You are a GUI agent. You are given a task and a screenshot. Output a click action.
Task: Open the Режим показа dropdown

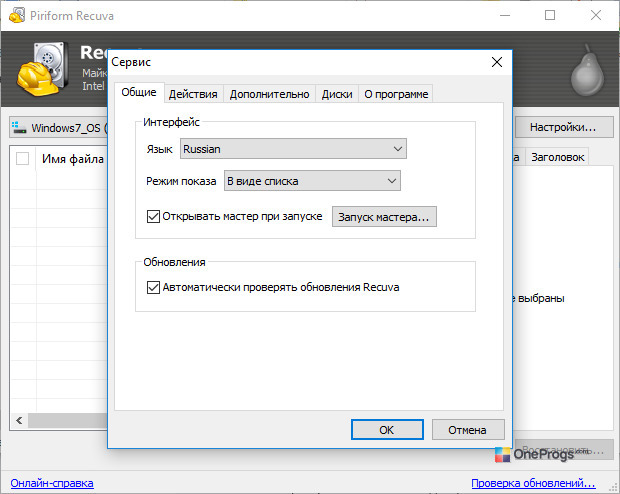312,181
